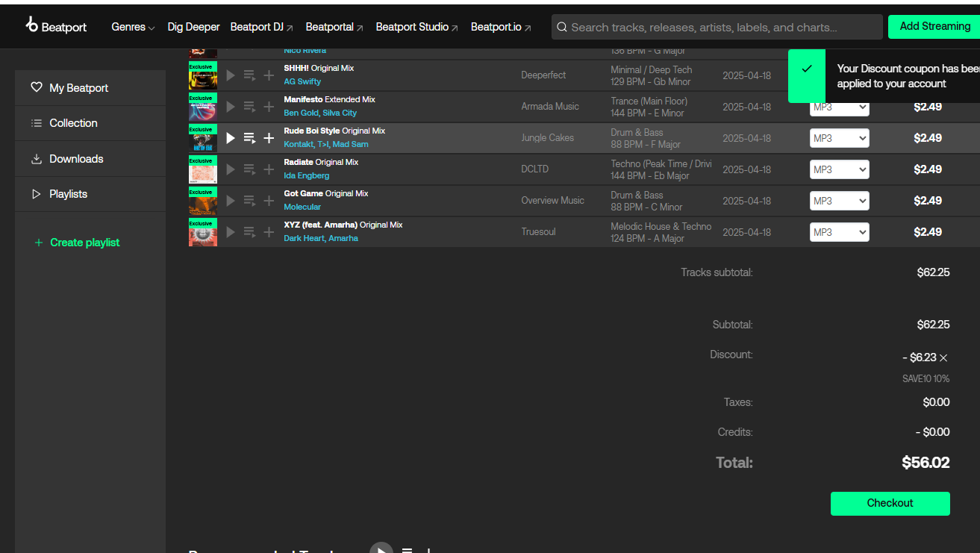Add Radiate using the plus icon
This screenshot has height=553, width=980.
(269, 169)
